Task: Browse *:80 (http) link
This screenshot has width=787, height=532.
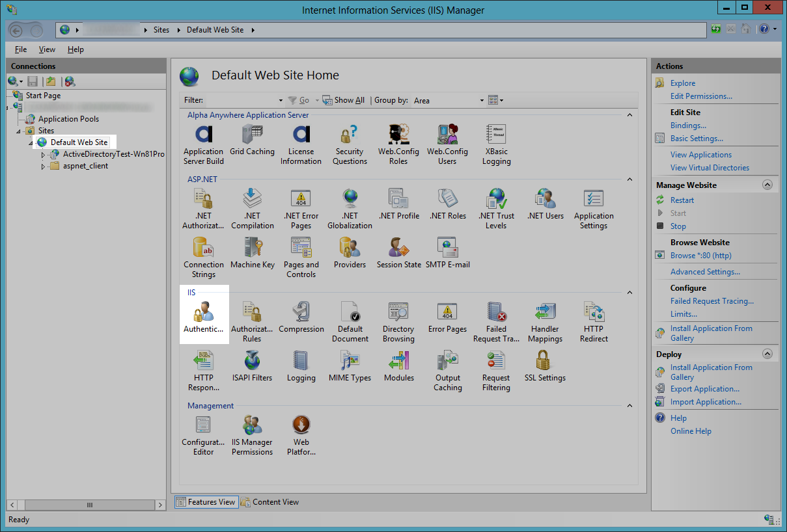Action: click(701, 256)
